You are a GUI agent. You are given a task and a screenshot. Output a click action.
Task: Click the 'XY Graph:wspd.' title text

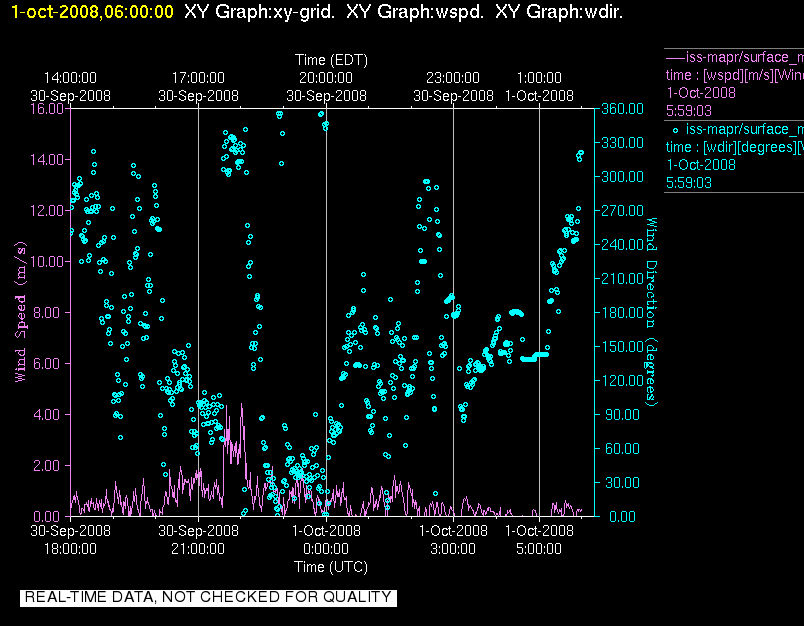[x=415, y=12]
